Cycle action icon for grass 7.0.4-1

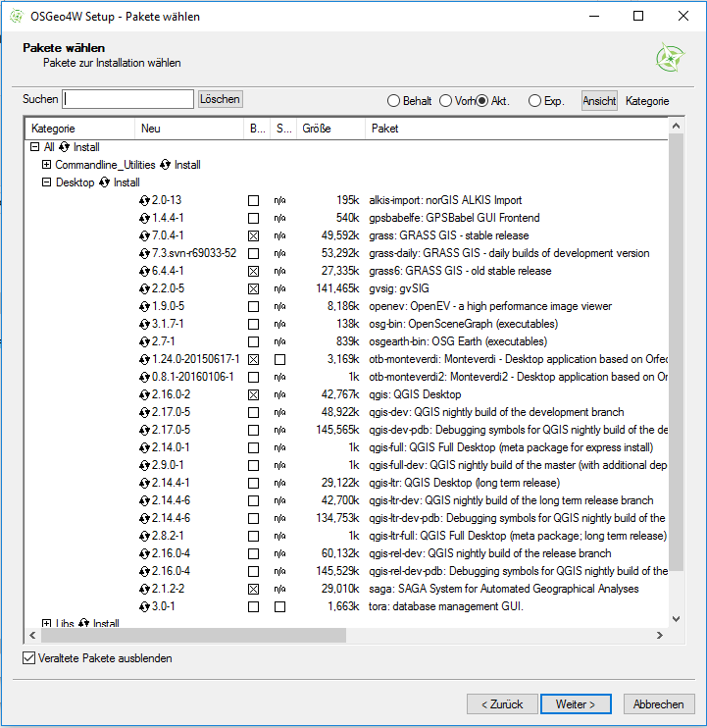(144, 235)
